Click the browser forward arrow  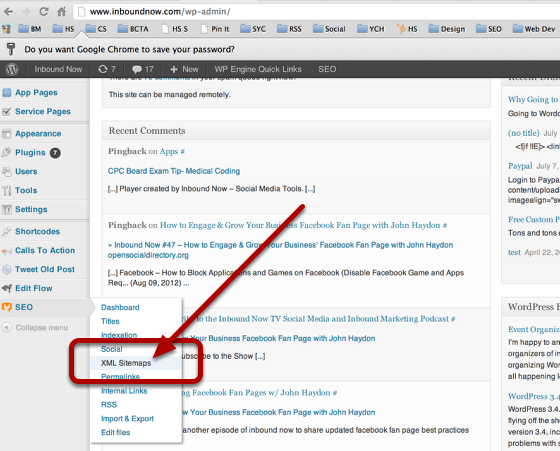coord(26,12)
